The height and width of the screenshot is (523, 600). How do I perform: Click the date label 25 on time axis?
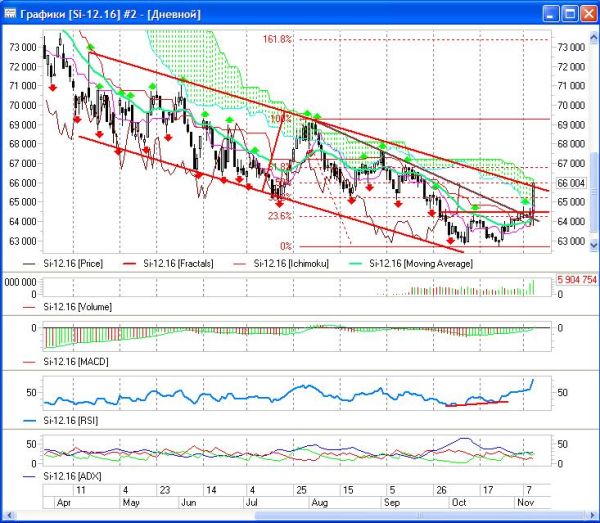[302, 490]
